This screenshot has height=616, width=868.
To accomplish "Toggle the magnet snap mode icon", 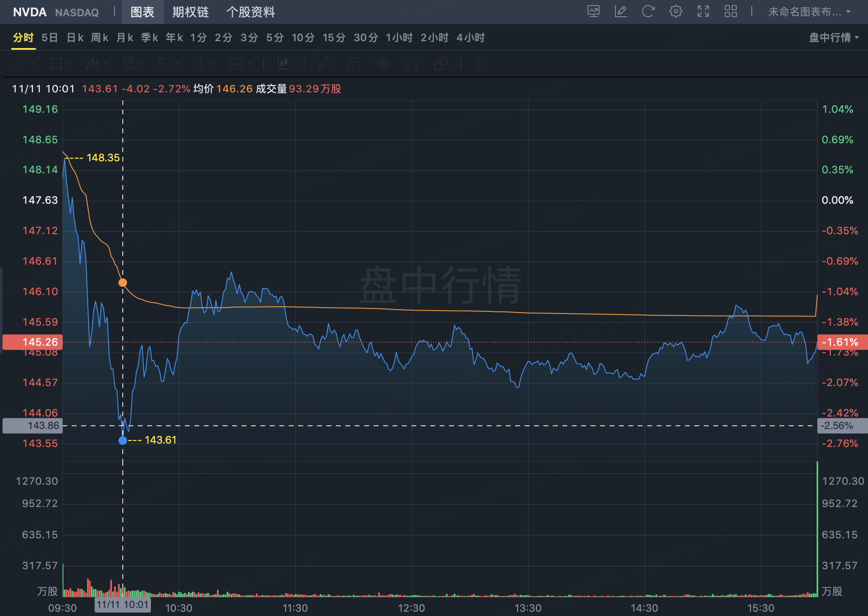I will point(411,64).
